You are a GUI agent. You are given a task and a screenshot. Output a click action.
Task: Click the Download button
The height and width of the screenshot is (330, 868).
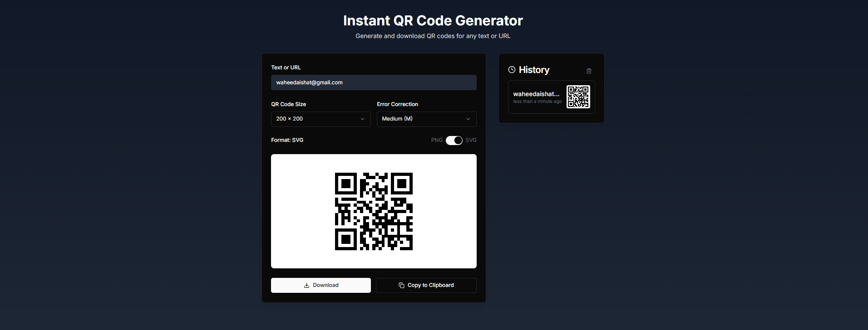click(321, 286)
